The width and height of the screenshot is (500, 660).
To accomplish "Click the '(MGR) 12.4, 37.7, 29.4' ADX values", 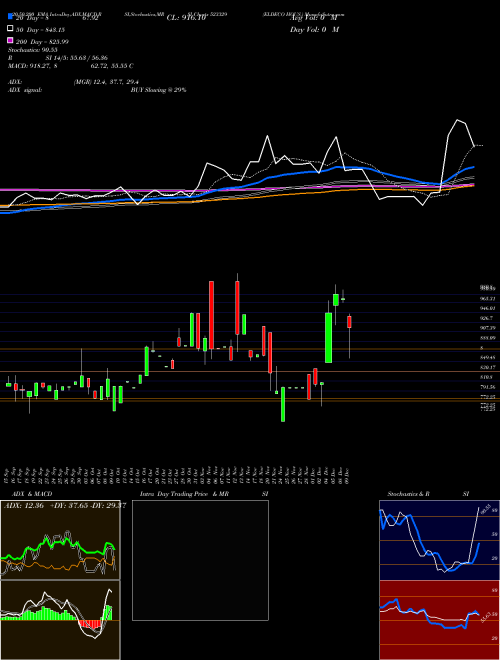I will (x=106, y=82).
